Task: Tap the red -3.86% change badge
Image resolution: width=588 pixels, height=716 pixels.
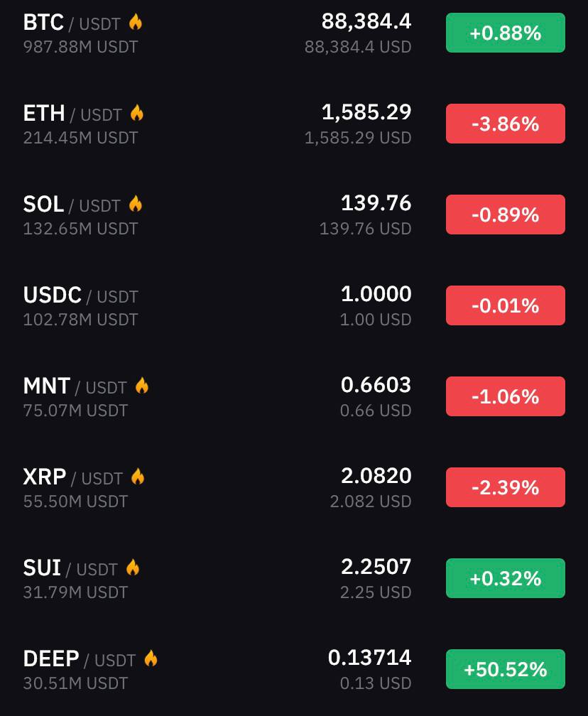Action: tap(506, 124)
